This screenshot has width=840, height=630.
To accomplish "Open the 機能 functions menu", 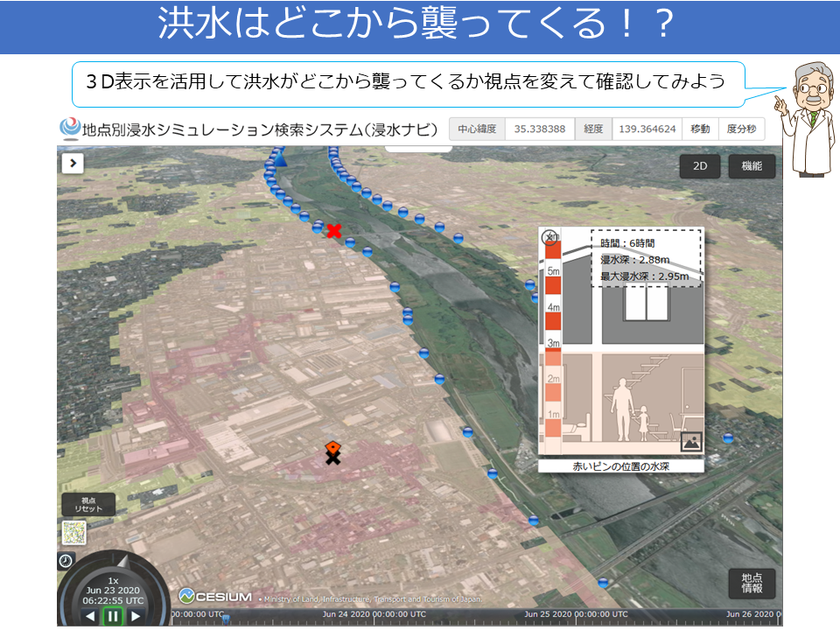I will 751,166.
